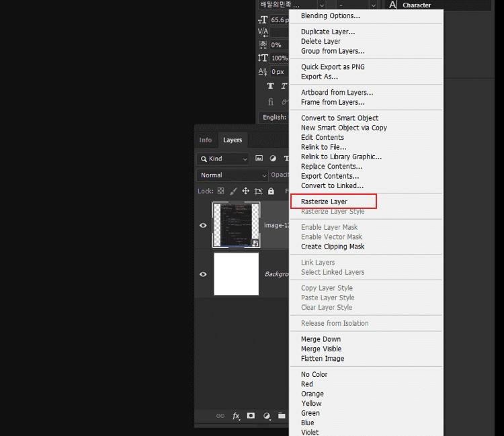The image size is (504, 436).
Task: Choose Convert to Smart Object
Action: point(366,118)
